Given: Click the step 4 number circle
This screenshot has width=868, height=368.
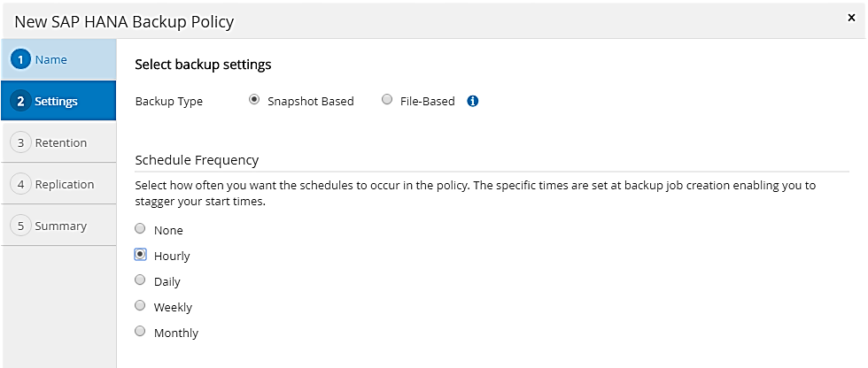Looking at the screenshot, I should click(21, 184).
